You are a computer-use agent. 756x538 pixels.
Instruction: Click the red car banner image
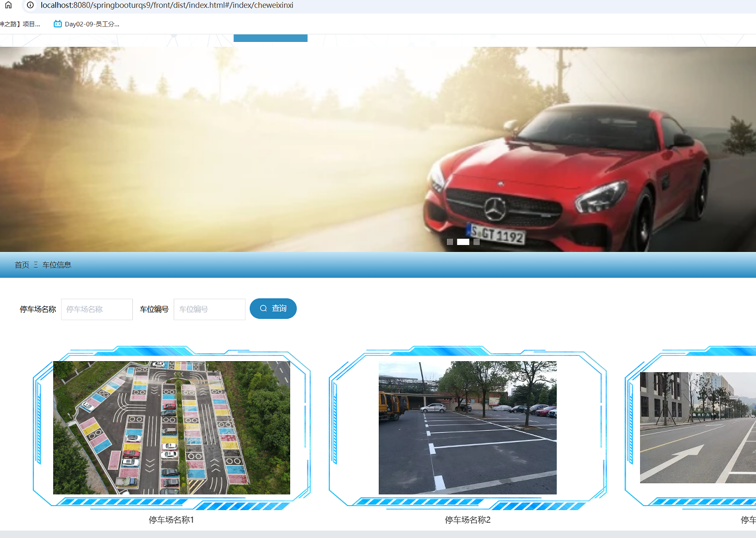point(378,149)
